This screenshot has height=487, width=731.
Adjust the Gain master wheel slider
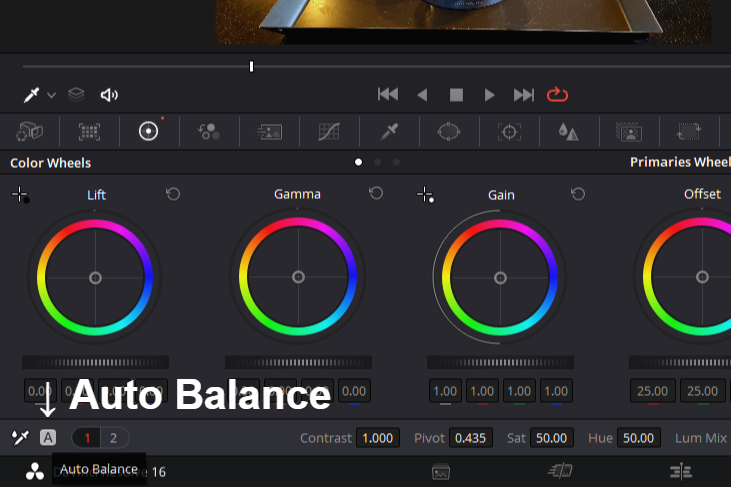(x=500, y=362)
